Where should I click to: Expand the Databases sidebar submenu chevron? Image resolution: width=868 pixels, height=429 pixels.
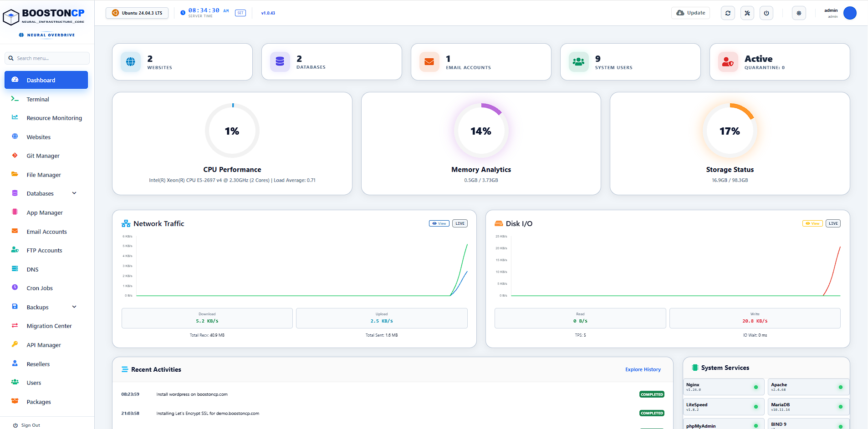(74, 193)
